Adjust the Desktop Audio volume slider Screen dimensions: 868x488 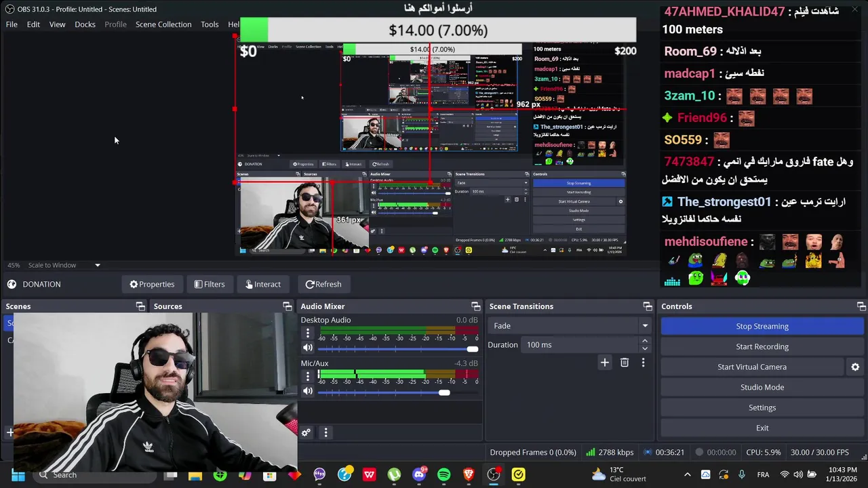[397, 349]
